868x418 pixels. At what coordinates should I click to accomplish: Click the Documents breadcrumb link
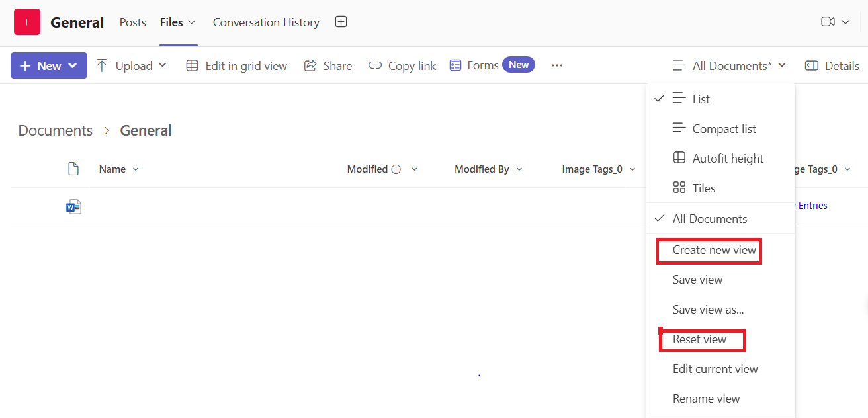(56, 130)
